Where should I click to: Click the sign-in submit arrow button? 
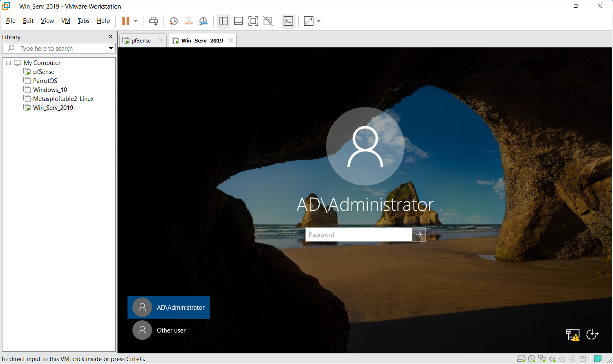pyautogui.click(x=418, y=234)
